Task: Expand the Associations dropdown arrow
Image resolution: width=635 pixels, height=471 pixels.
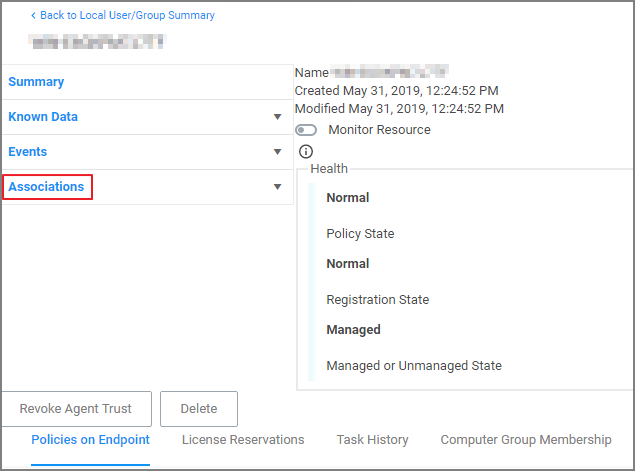Action: click(x=277, y=187)
